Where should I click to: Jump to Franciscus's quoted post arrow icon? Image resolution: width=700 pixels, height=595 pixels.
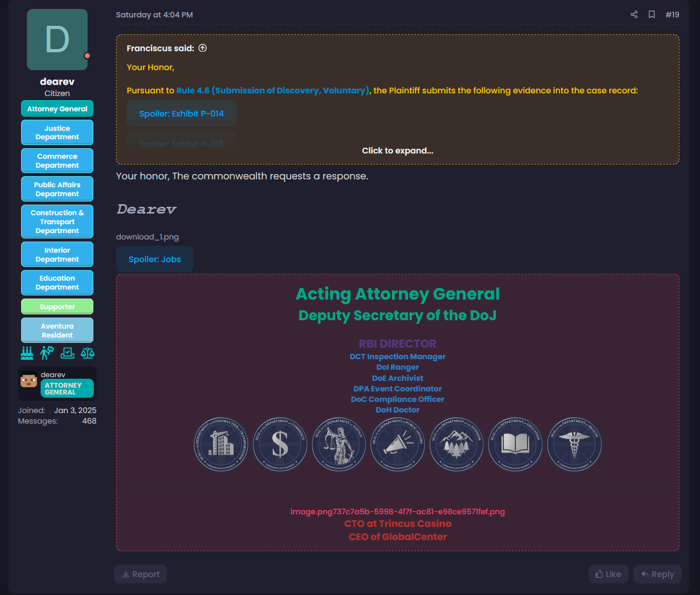(203, 48)
